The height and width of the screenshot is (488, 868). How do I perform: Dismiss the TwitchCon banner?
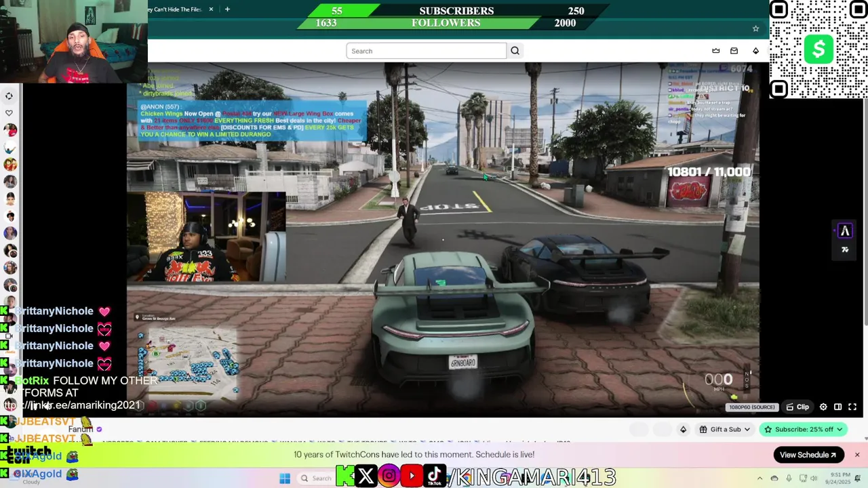[x=856, y=455]
